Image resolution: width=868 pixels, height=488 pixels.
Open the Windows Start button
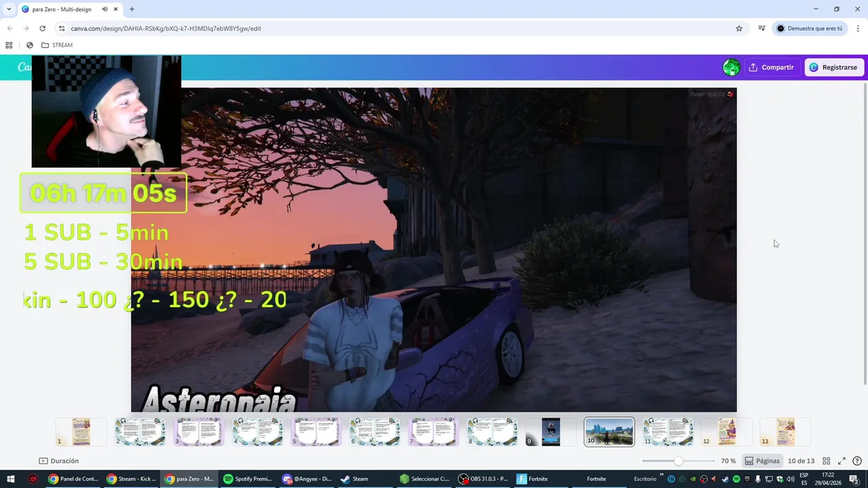(9, 479)
